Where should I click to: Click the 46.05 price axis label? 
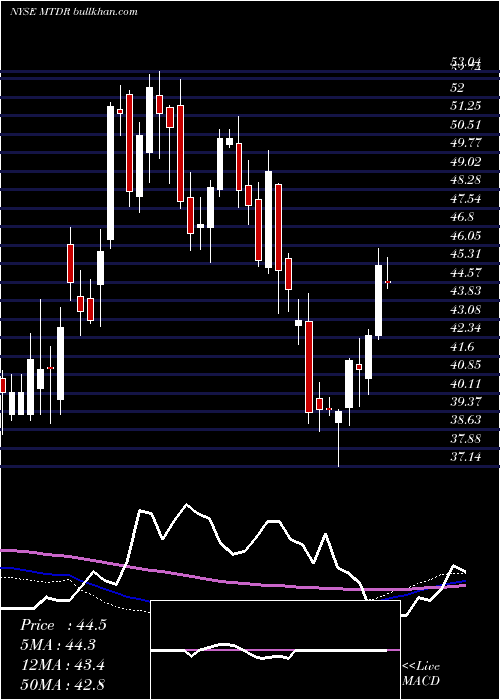(466, 236)
